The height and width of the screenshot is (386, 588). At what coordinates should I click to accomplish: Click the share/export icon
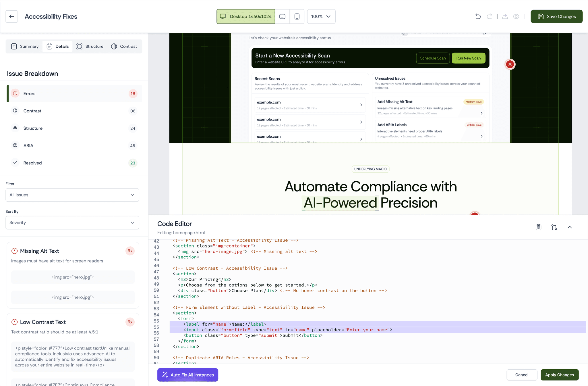click(505, 16)
